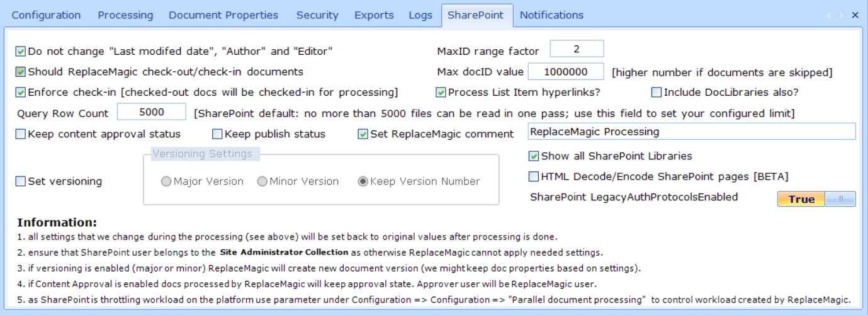Click the higher number if documents are skipped note
This screenshot has width=868, height=315.
coord(722,72)
